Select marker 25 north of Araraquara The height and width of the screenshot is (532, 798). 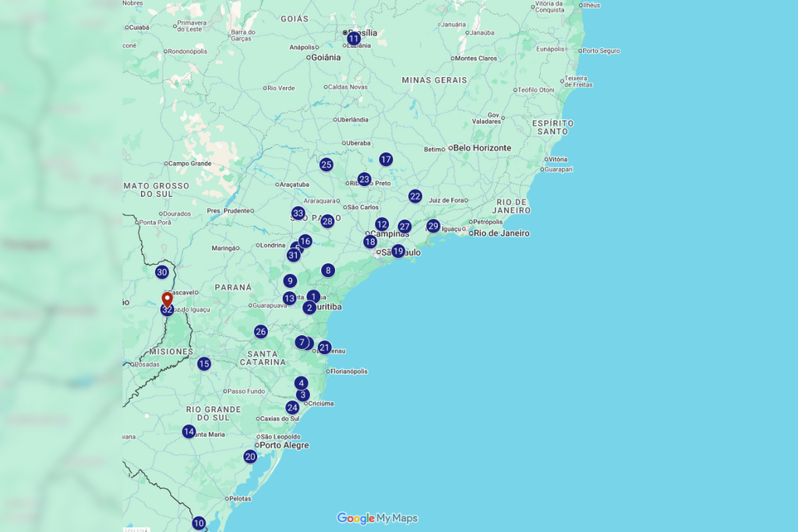click(x=327, y=164)
